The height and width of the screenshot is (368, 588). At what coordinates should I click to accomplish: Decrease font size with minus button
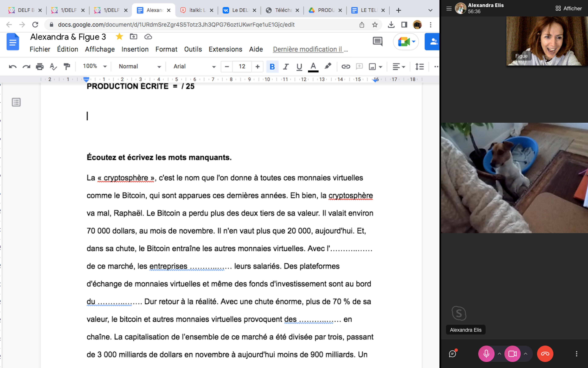[227, 66]
